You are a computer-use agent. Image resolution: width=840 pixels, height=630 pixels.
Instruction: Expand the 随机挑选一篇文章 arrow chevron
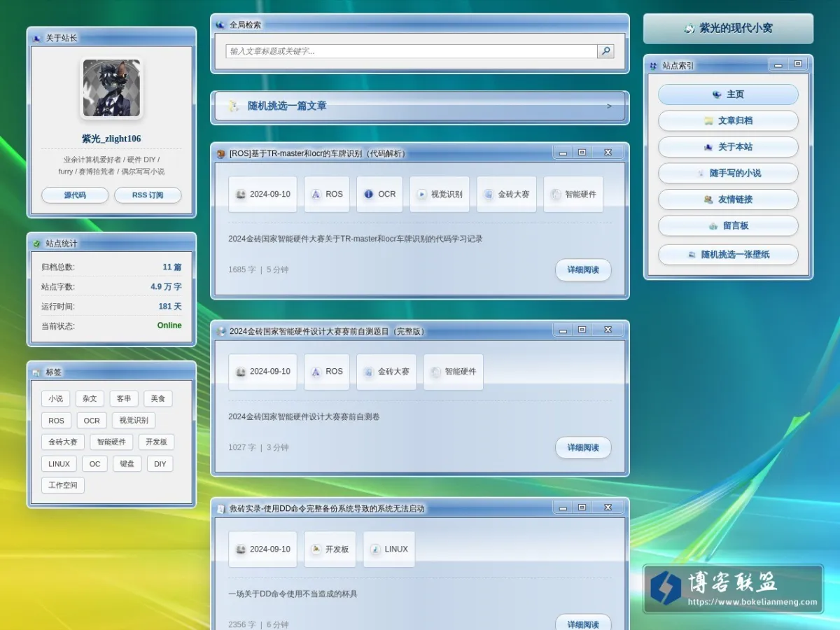pos(609,106)
